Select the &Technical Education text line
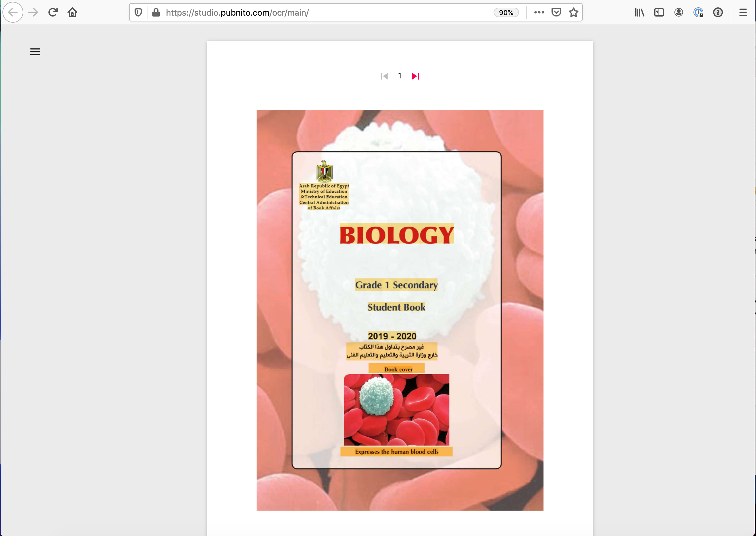 click(324, 197)
